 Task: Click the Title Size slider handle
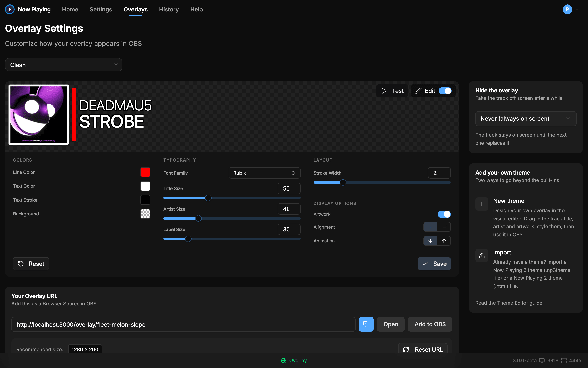pyautogui.click(x=208, y=198)
